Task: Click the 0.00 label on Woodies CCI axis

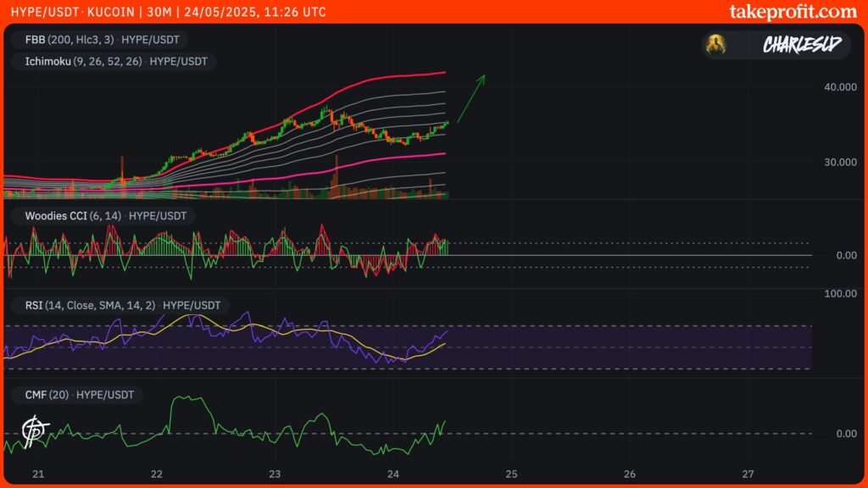Action: pos(846,255)
